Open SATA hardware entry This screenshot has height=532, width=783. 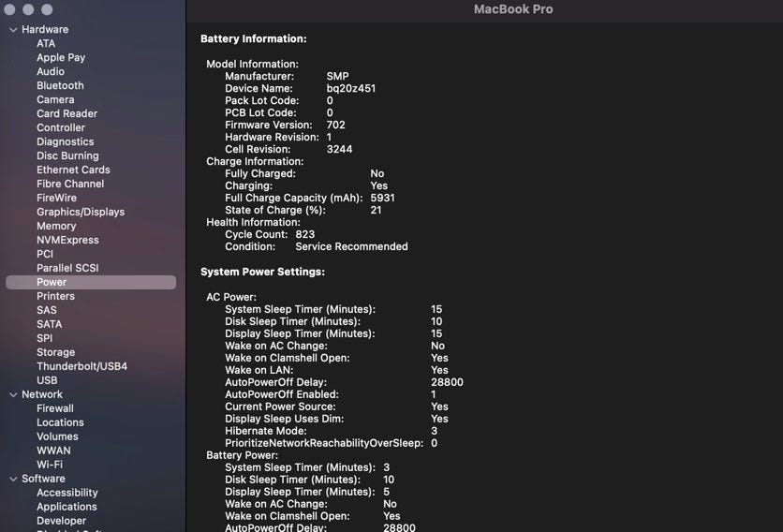click(50, 324)
